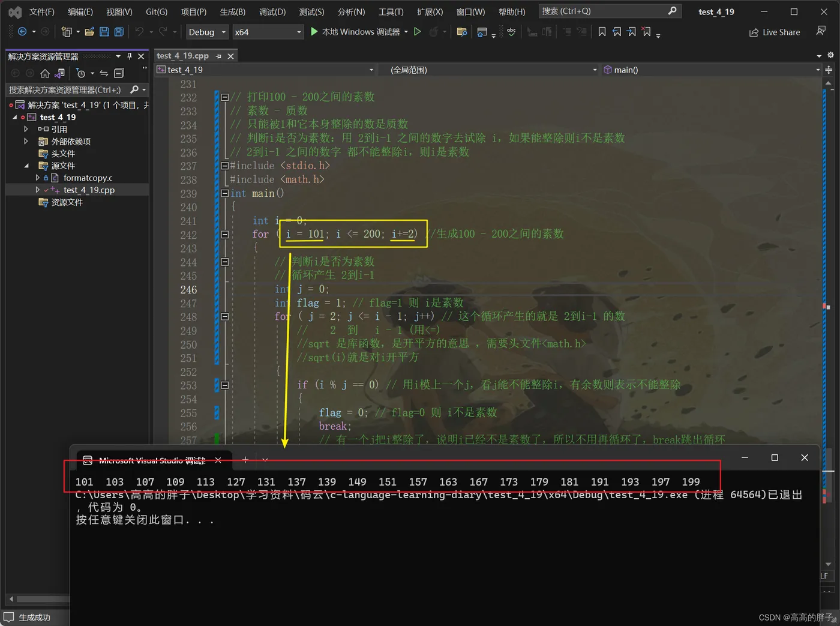Open the solution configuration Debug dropdown
The width and height of the screenshot is (840, 626).
(x=207, y=32)
